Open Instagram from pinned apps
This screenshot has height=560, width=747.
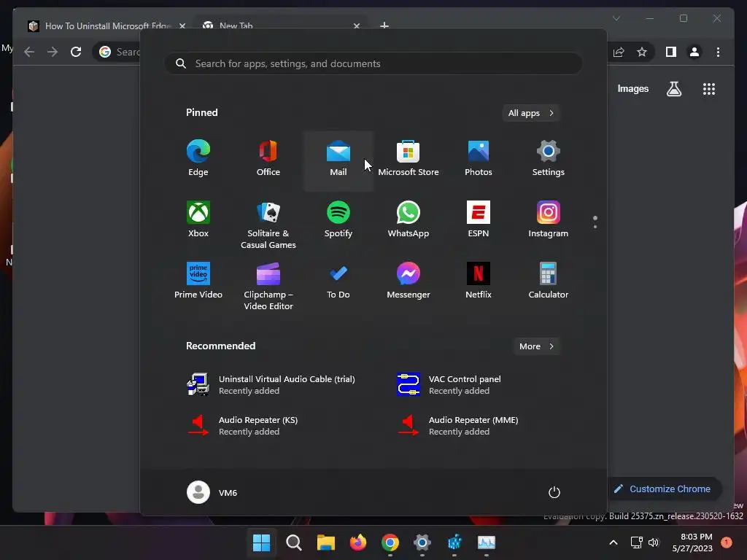click(x=549, y=219)
